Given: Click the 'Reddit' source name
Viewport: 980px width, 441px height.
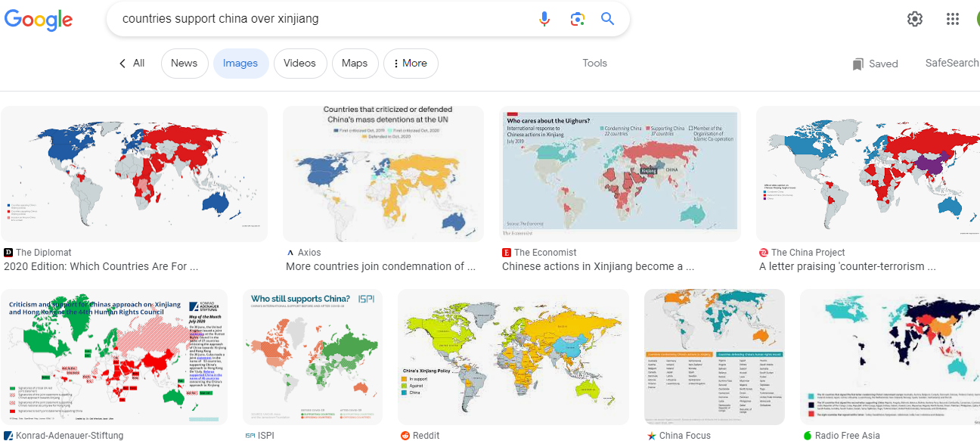Looking at the screenshot, I should pos(426,436).
